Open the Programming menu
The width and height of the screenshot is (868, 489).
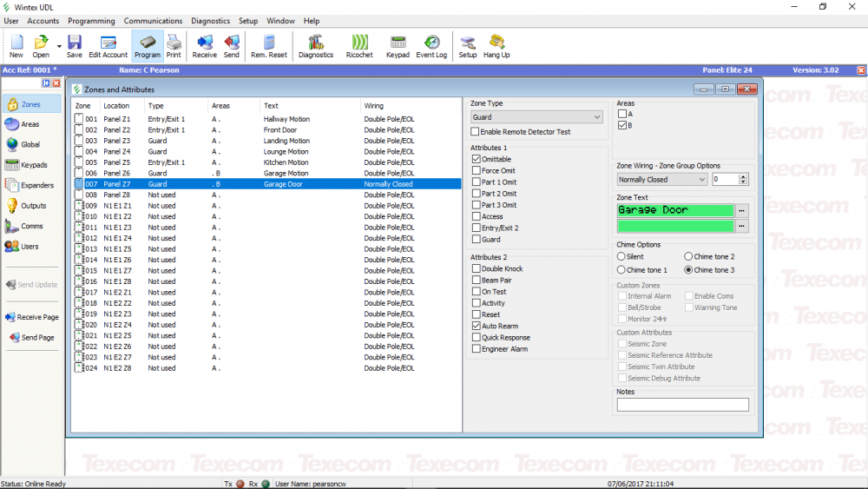click(91, 21)
